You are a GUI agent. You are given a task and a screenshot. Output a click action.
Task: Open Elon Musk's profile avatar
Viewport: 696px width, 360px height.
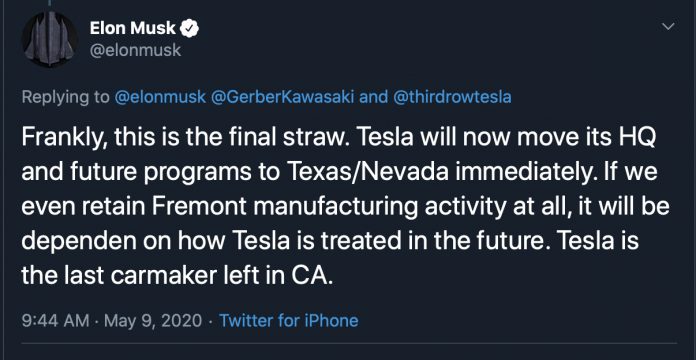[x=50, y=39]
